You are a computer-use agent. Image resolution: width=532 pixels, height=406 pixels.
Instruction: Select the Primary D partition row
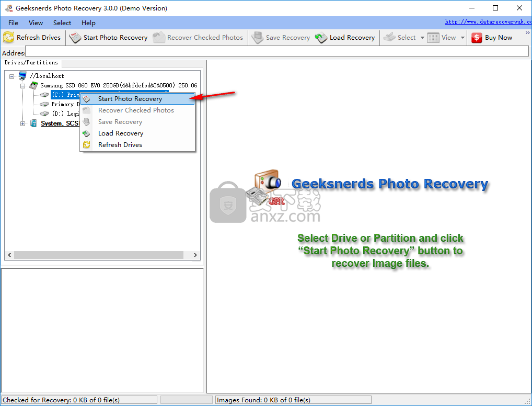[65, 104]
